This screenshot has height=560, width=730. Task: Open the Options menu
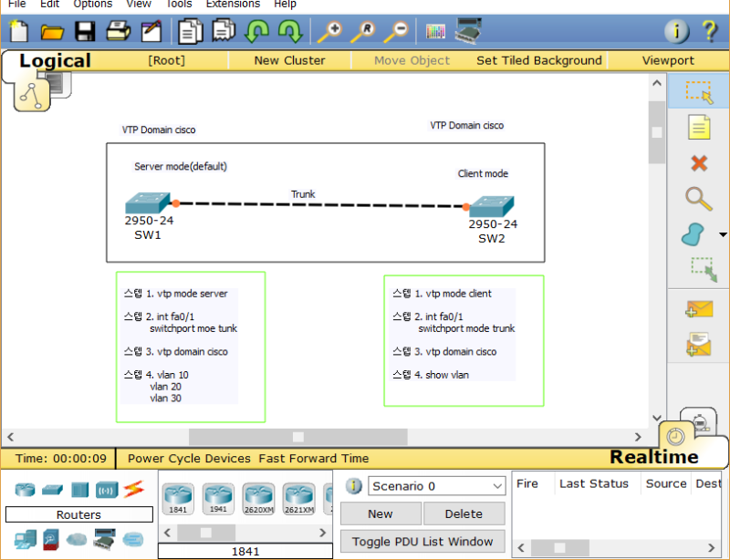pos(92,5)
